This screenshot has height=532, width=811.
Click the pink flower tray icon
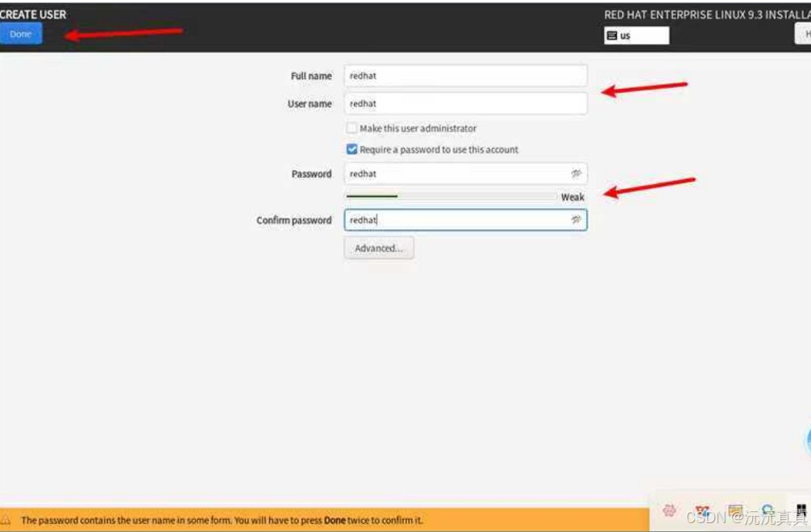(x=669, y=511)
